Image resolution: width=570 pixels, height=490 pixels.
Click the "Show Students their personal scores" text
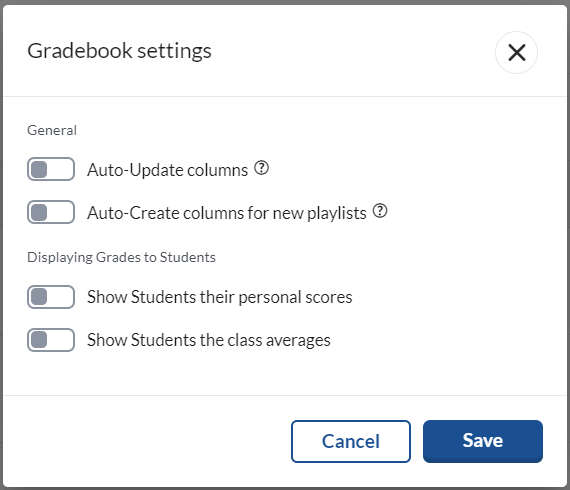220,297
